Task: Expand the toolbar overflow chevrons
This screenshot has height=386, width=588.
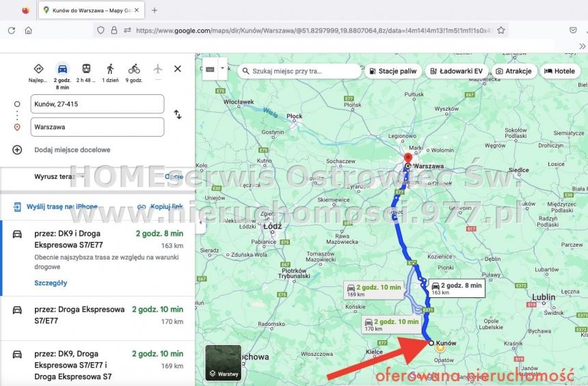Action: (582, 46)
